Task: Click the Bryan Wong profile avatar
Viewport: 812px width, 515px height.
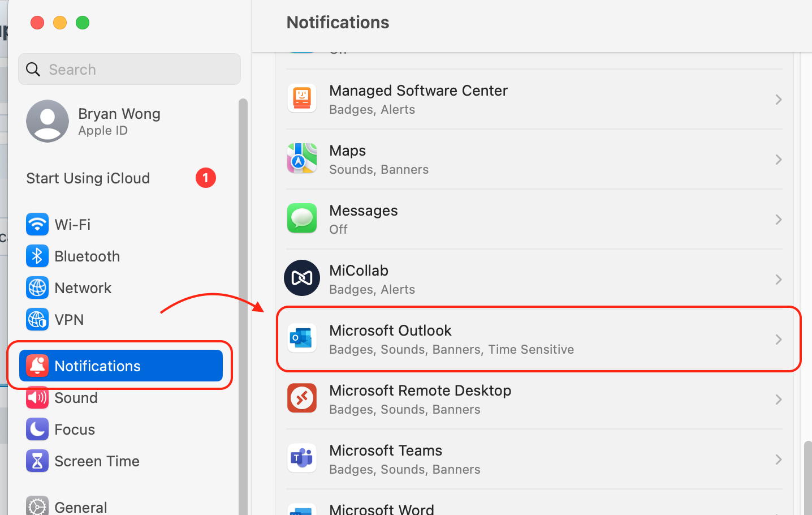Action: [47, 121]
